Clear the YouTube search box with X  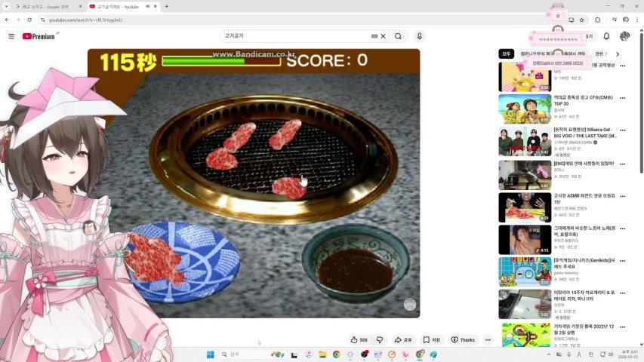click(384, 36)
